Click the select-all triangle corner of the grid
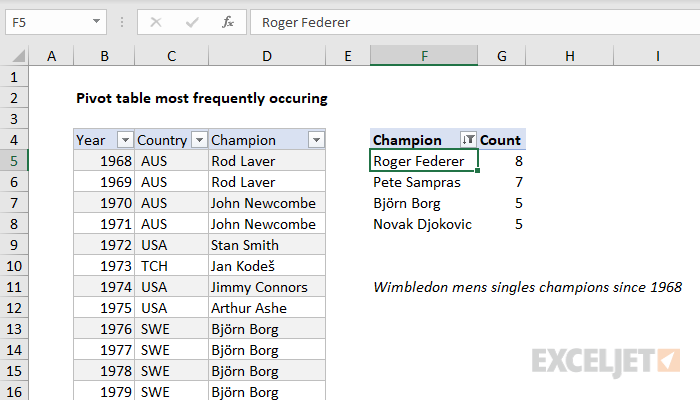Image resolution: width=700 pixels, height=400 pixels. pos(18,56)
